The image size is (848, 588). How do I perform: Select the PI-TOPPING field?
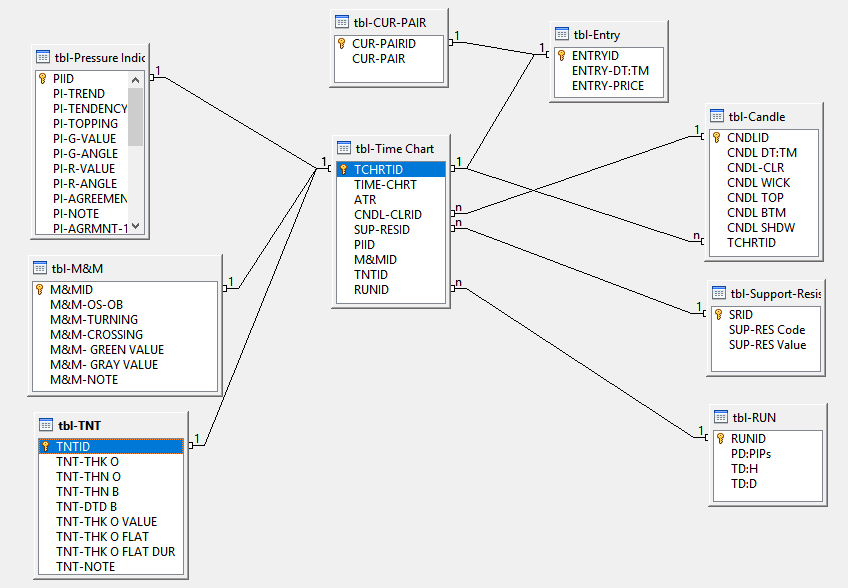pyautogui.click(x=85, y=123)
